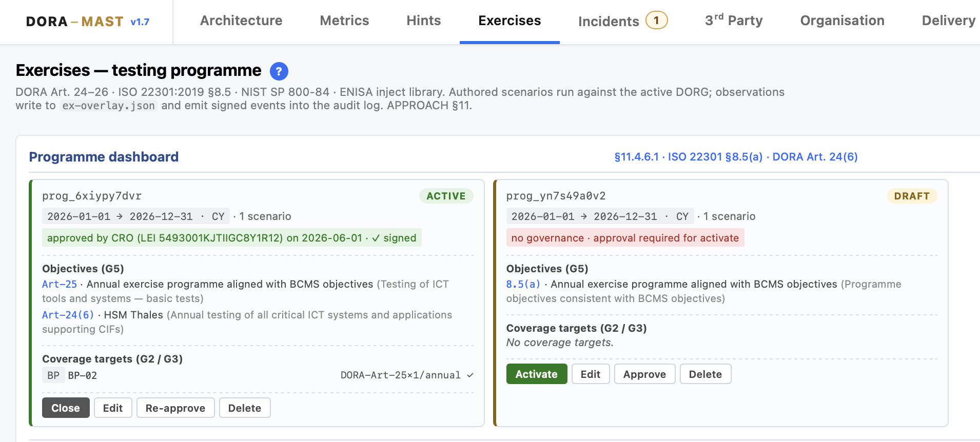Edit the active programme prog_6xiypy7dvr
This screenshot has width=980, height=442.
tap(113, 408)
